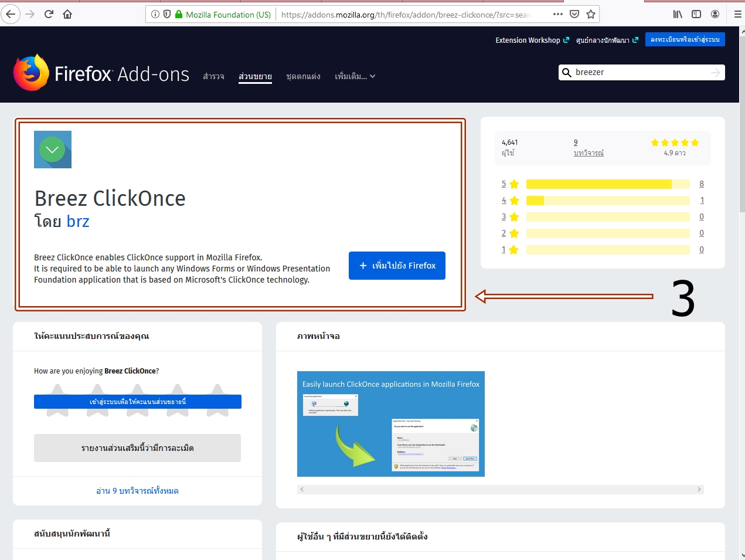The width and height of the screenshot is (745, 560).
Task: Click the 4-star rating bar
Action: [x=608, y=201]
